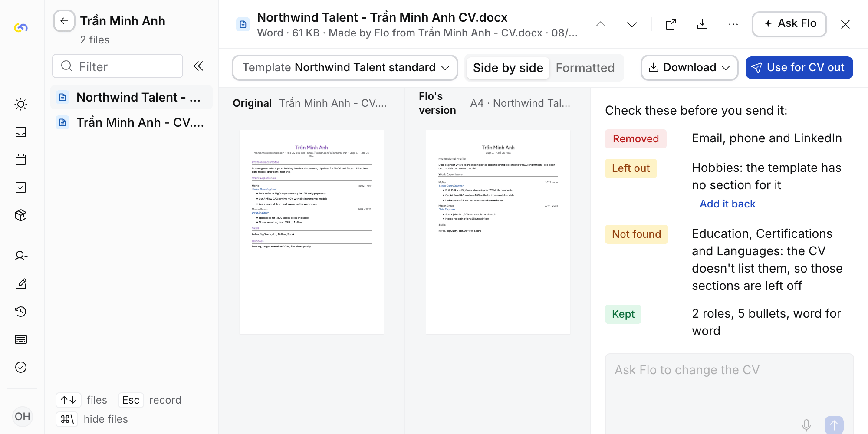Click the Original CV page thumbnail
Image resolution: width=868 pixels, height=434 pixels.
(312, 232)
